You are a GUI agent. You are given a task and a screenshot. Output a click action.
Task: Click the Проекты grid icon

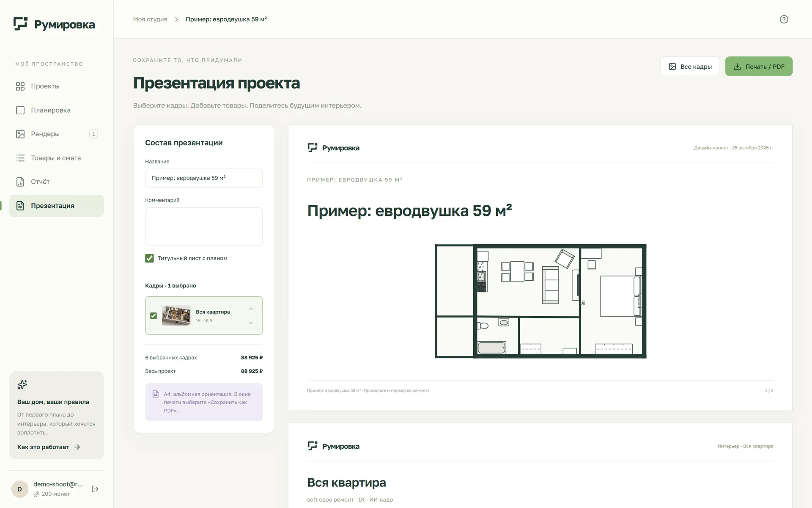click(x=20, y=86)
